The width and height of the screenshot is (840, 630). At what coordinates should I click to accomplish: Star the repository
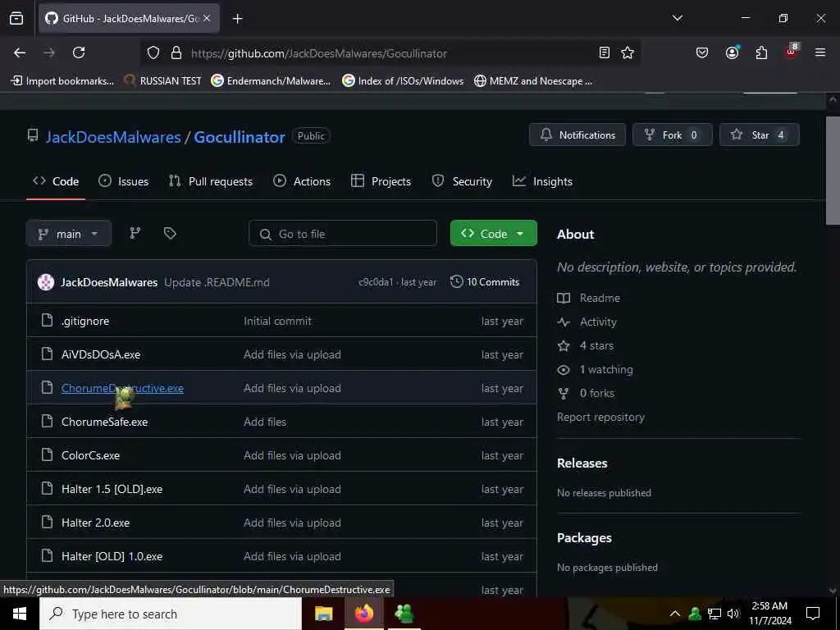pyautogui.click(x=759, y=135)
